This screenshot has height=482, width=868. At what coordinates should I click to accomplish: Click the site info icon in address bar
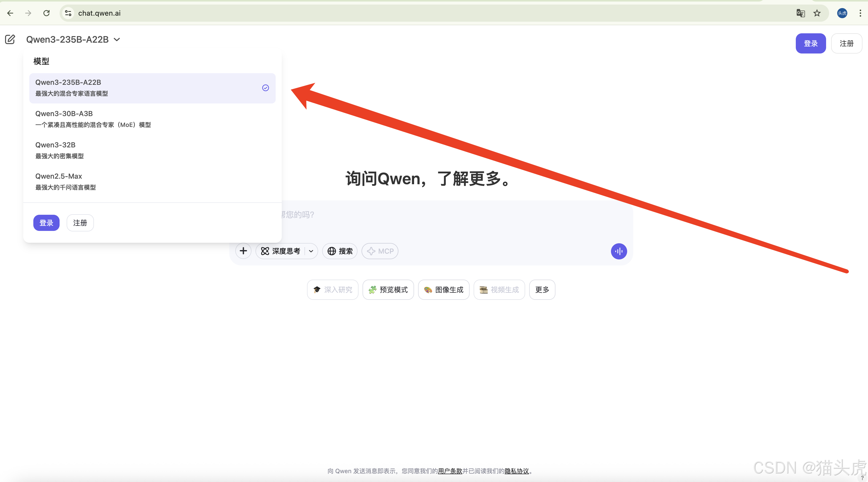coord(68,13)
